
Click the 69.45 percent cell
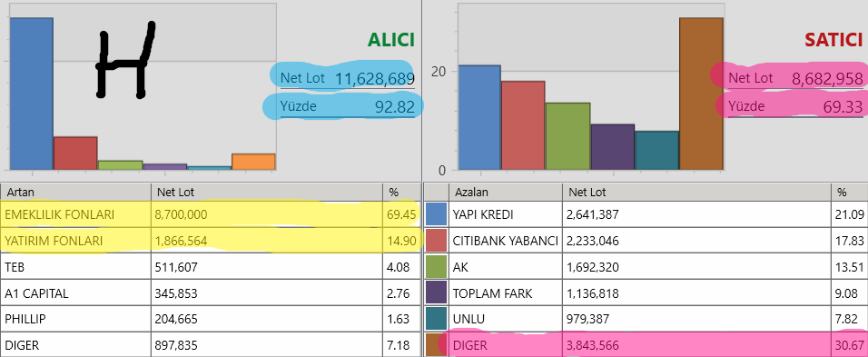coord(401,214)
